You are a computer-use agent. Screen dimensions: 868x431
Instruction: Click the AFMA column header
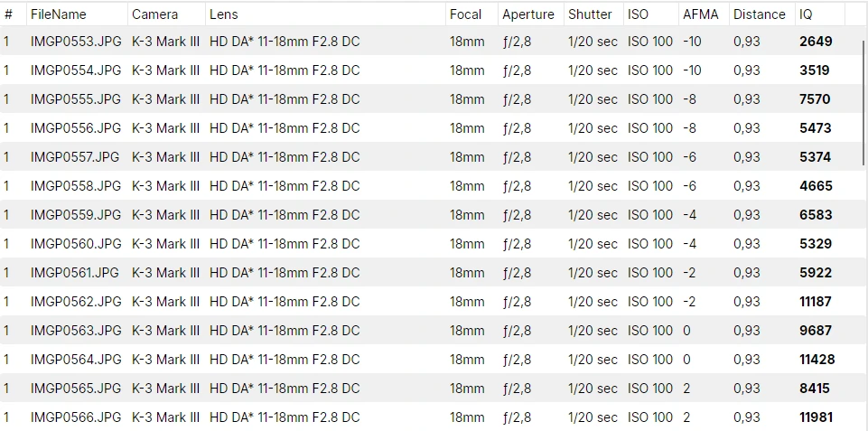[701, 14]
